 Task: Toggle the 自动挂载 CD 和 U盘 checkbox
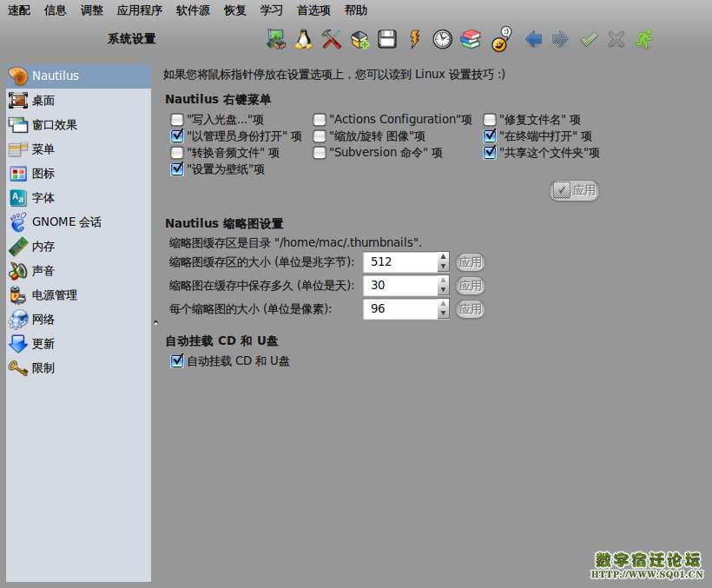[176, 361]
